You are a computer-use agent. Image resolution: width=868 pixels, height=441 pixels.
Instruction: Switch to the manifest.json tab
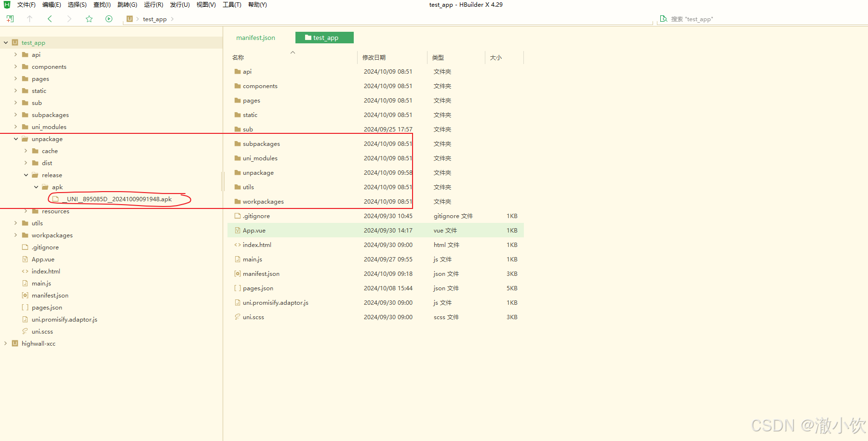255,38
